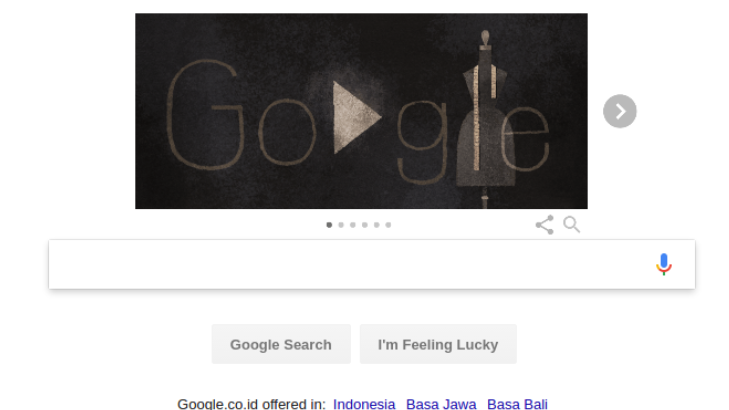This screenshot has height=410, width=729.
Task: Switch language to Basa Jawa
Action: pyautogui.click(x=441, y=404)
